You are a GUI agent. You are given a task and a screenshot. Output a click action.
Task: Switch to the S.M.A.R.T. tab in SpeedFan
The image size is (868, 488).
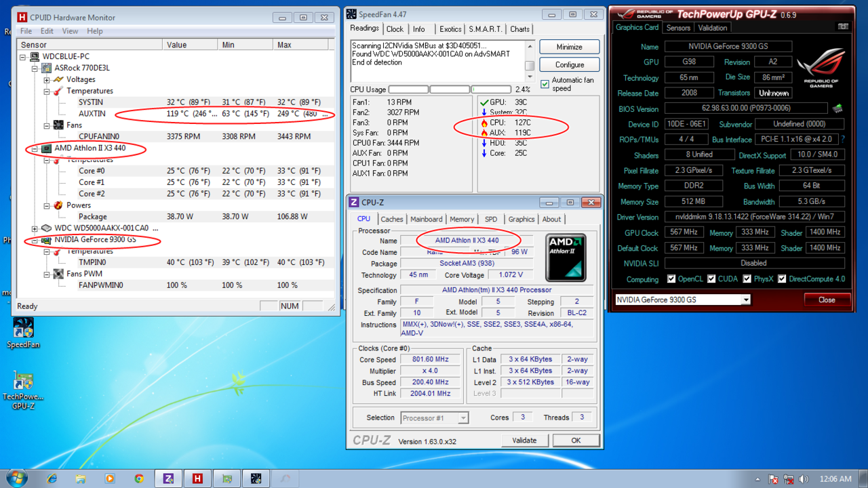(x=486, y=29)
